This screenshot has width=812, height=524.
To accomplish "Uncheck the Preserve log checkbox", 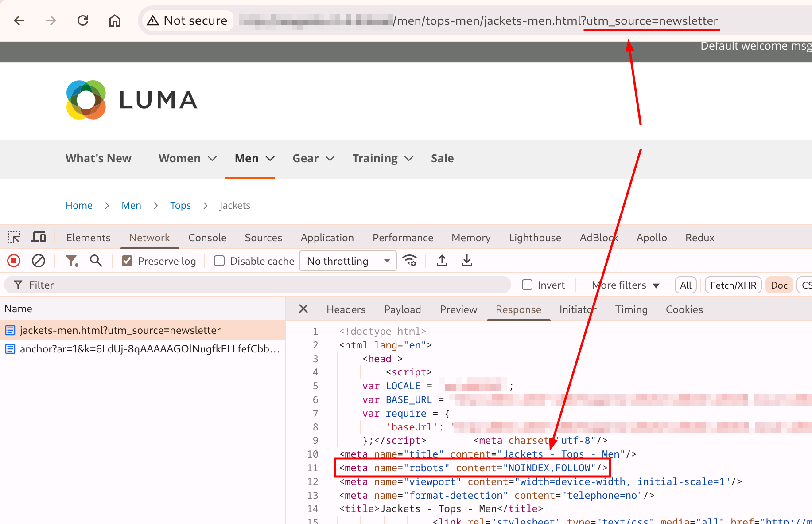I will tap(128, 261).
